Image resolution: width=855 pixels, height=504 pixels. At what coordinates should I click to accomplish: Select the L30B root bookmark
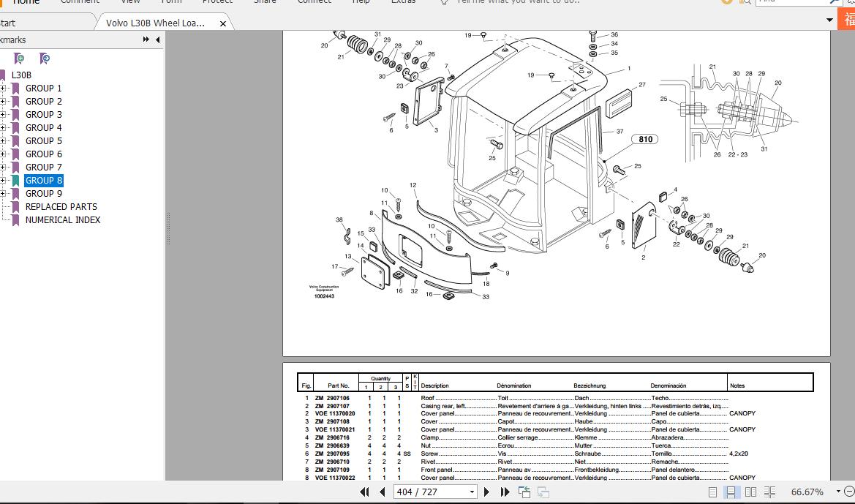(x=21, y=75)
